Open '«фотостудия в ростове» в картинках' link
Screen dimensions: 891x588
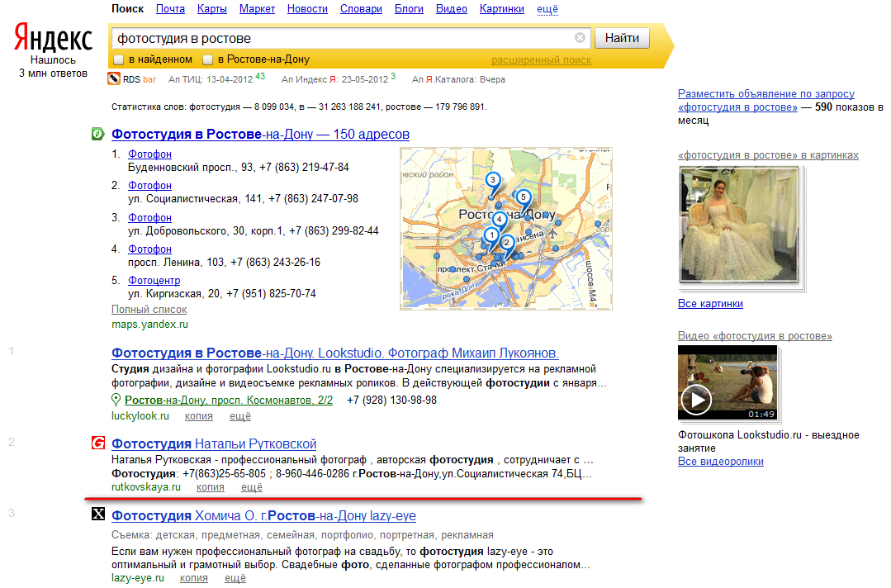click(x=768, y=155)
